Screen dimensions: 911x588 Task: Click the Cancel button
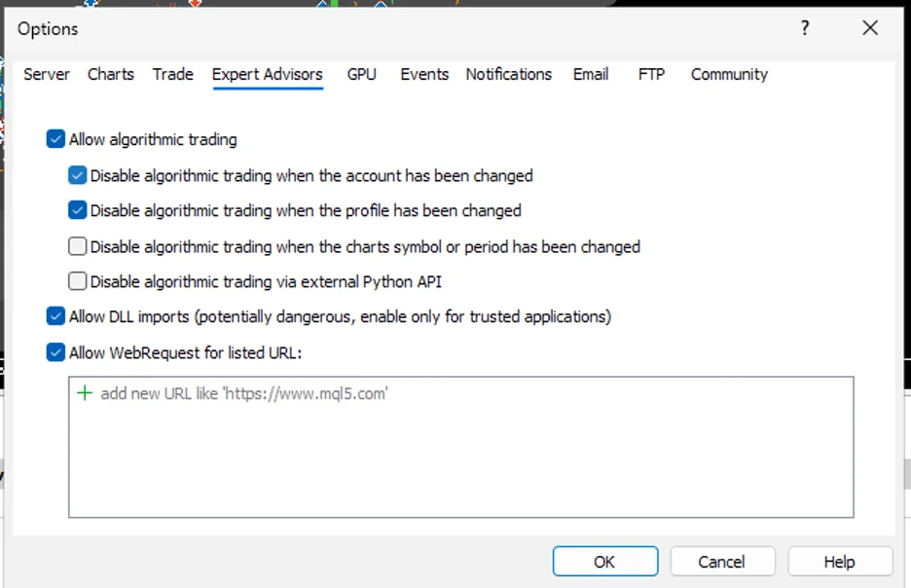tap(721, 562)
